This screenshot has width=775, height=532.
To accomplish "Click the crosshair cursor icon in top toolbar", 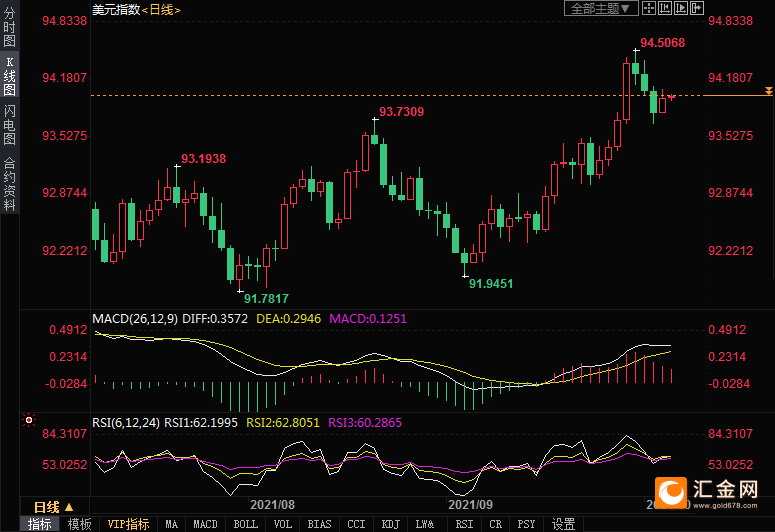I will 648,8.
